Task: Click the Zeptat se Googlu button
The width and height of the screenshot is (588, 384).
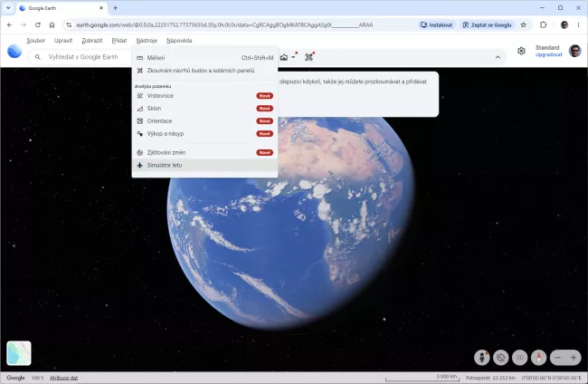Action: pos(487,24)
